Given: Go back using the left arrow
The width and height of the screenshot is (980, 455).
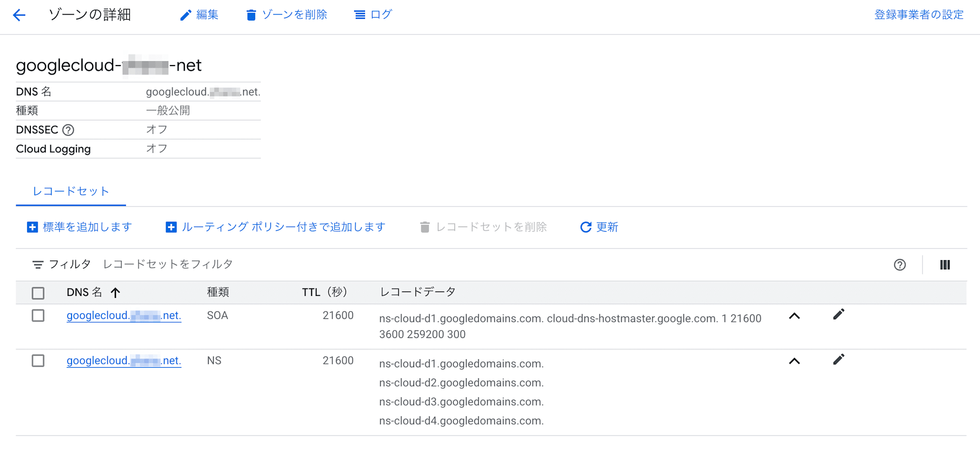Looking at the screenshot, I should (x=19, y=15).
